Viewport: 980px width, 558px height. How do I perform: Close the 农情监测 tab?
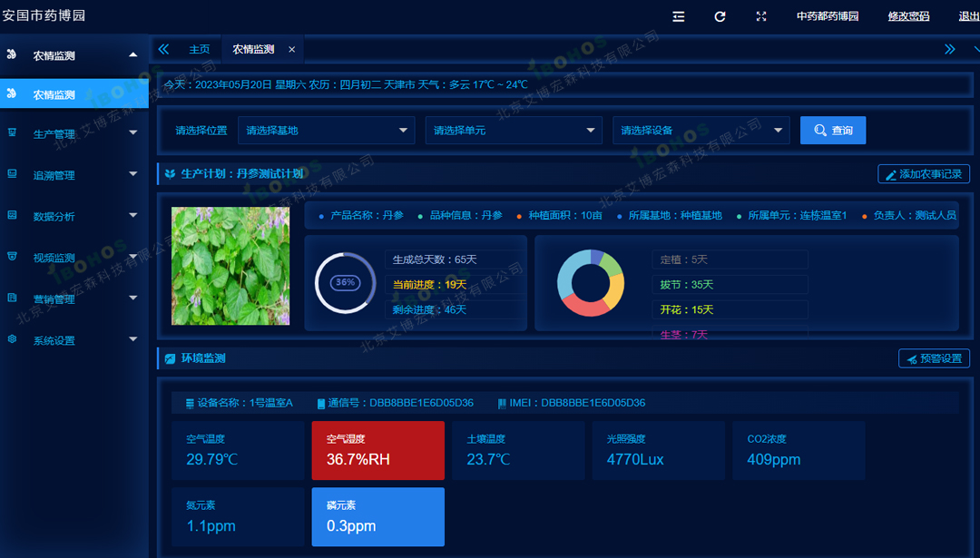[291, 50]
